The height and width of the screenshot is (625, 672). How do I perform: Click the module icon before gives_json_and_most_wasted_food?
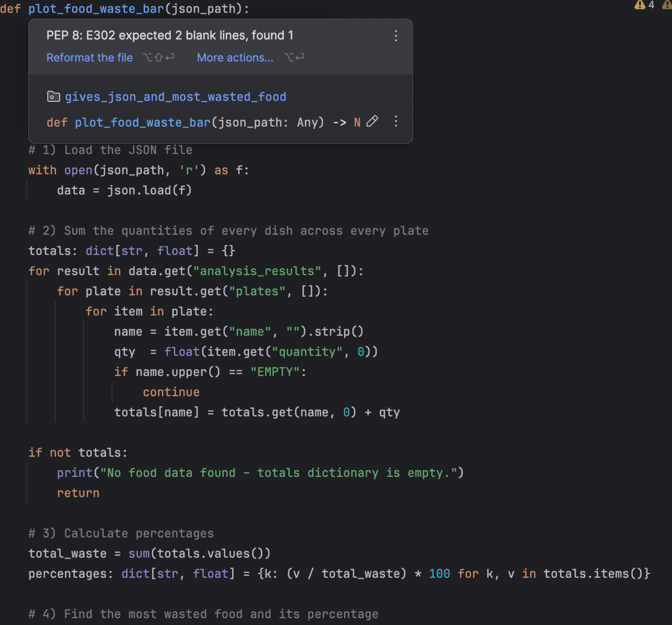[54, 97]
